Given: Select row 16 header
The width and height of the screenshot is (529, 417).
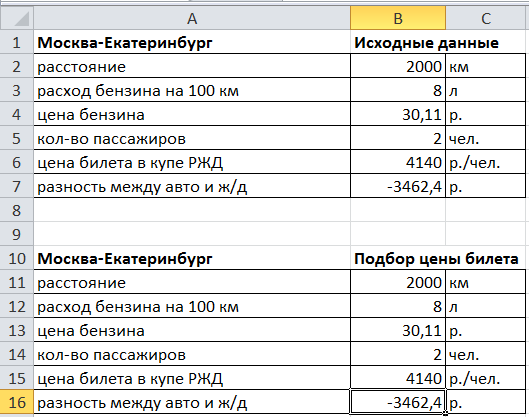Looking at the screenshot, I should (17, 402).
